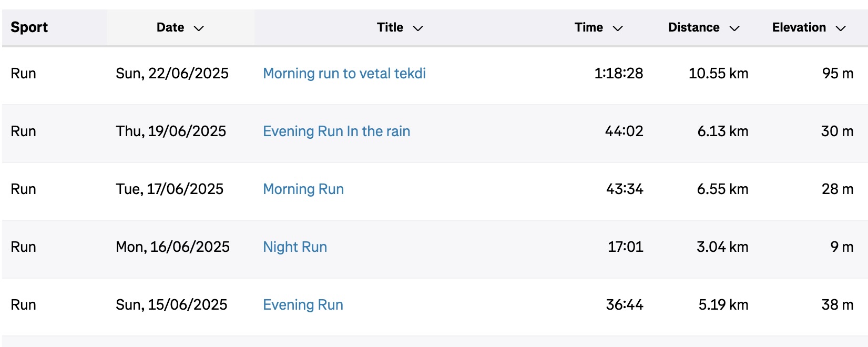Click the 95 m elevation value

pyautogui.click(x=838, y=74)
